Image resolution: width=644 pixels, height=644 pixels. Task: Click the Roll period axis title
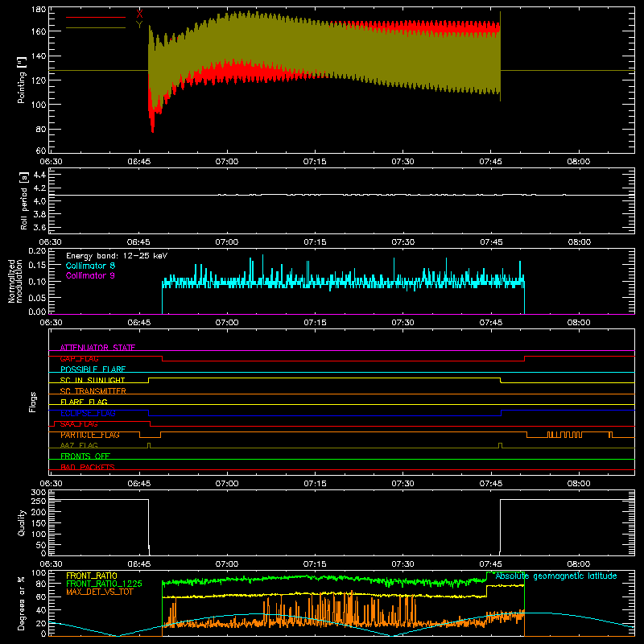point(23,200)
